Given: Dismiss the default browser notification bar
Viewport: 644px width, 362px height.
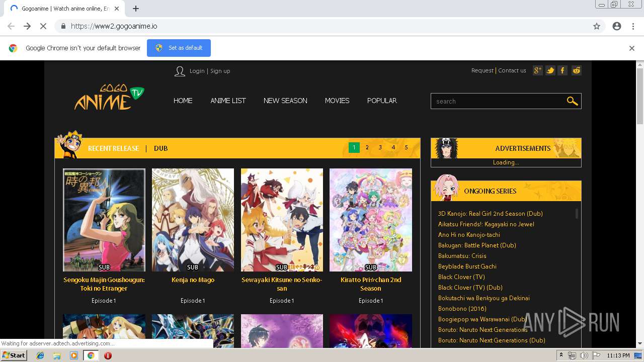Looking at the screenshot, I should point(632,48).
